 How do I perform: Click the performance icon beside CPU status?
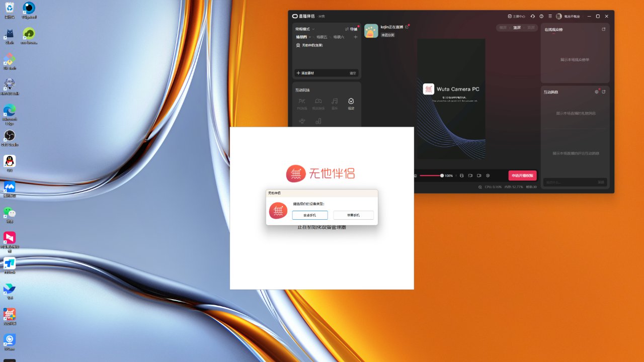(x=480, y=187)
